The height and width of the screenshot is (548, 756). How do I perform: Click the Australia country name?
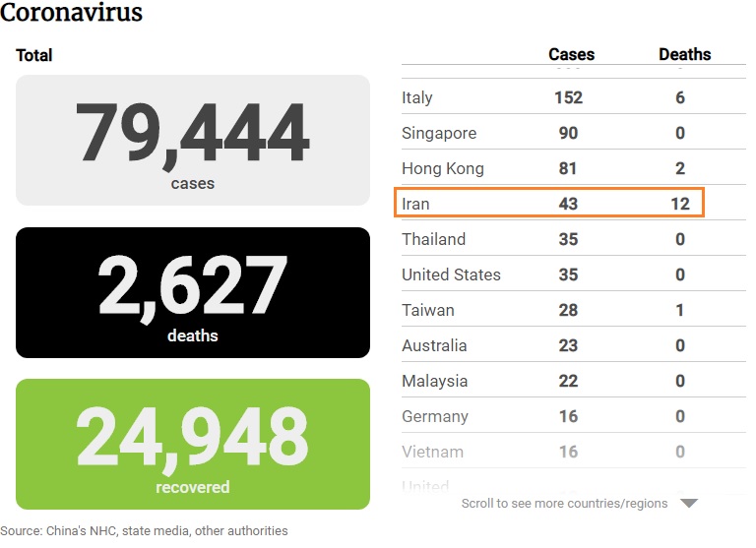click(434, 345)
